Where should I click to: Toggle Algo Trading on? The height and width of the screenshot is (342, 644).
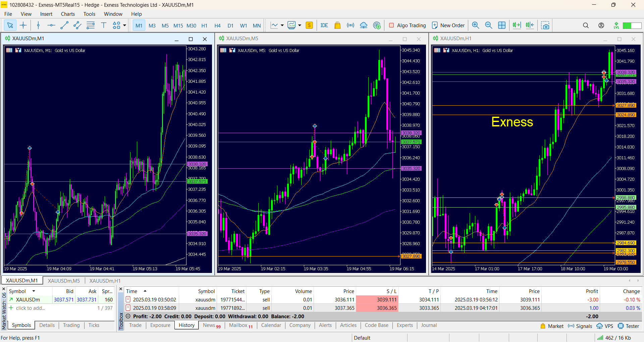pos(407,25)
